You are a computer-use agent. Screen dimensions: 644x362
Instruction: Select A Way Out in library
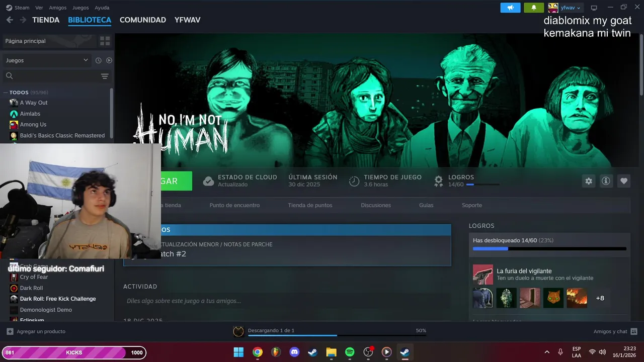click(x=34, y=103)
